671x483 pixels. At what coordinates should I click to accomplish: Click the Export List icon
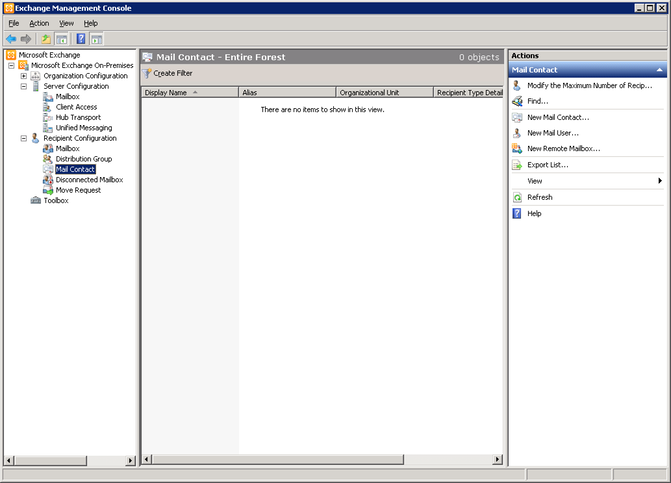point(517,165)
